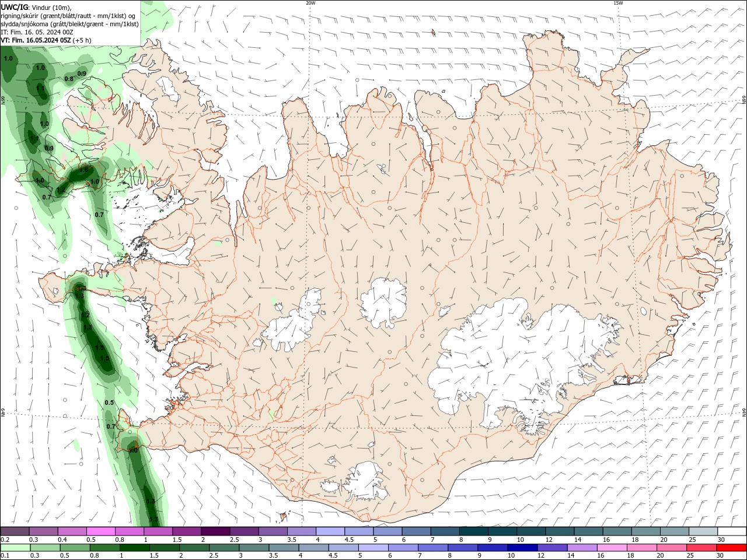Click the medium green swatch labeled 0.5 in lower legend
This screenshot has width=747, height=560.
click(x=74, y=548)
